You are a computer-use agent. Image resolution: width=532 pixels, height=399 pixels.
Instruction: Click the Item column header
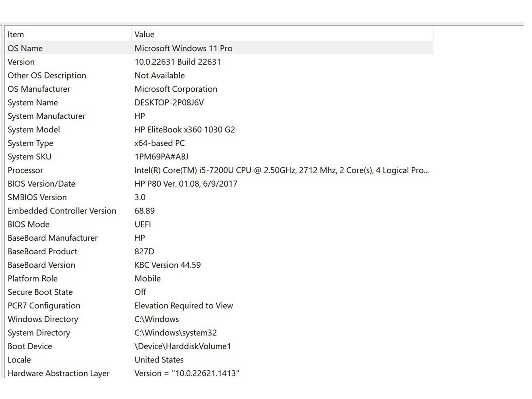[16, 34]
